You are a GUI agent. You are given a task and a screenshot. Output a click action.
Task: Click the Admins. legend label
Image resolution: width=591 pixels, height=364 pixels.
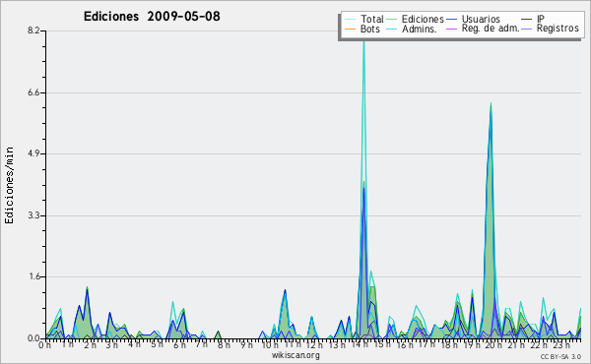pyautogui.click(x=420, y=29)
